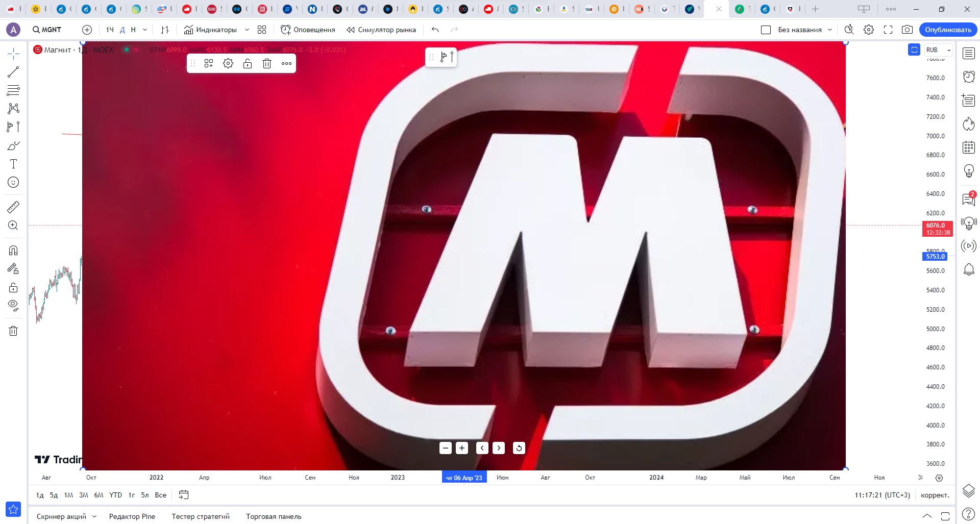The image size is (980, 524).
Task: Open the forecasting and measurement tools
Action: [13, 127]
